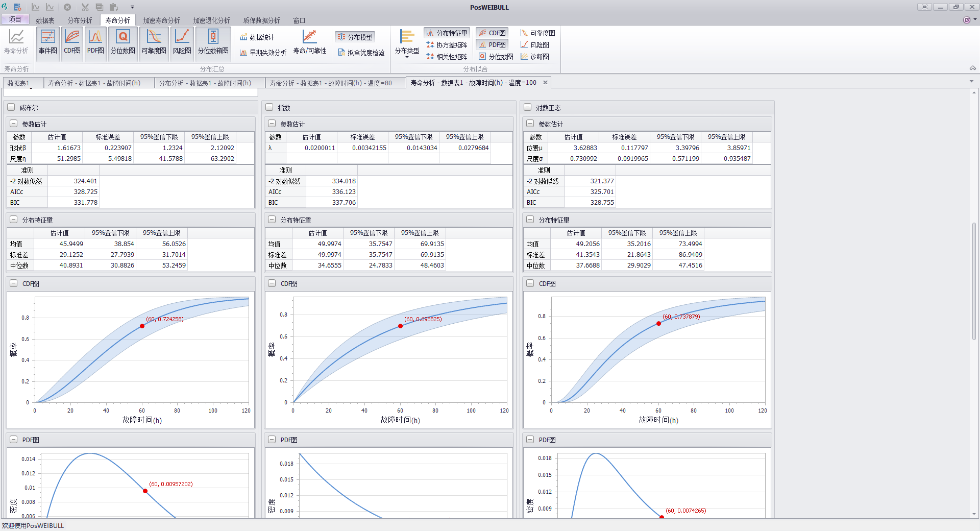Image resolution: width=980 pixels, height=531 pixels.
Task: Click 形状β estimate value 1.61673
Action: (69, 148)
